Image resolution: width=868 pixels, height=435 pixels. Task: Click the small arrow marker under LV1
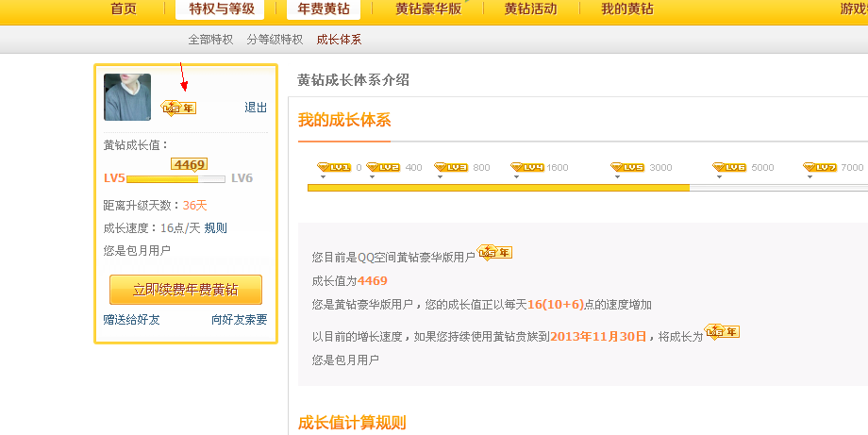323,177
